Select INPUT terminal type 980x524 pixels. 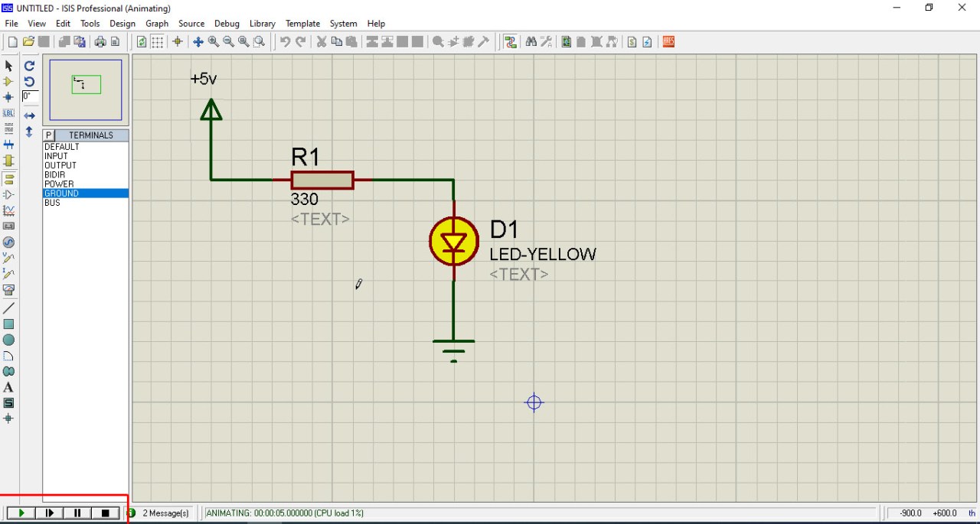(57, 155)
